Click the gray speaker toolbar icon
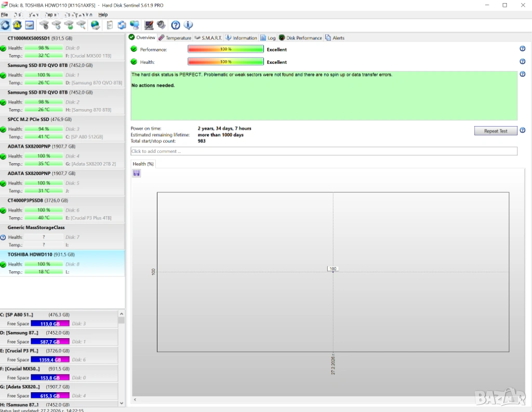This screenshot has width=532, height=412. click(x=161, y=25)
